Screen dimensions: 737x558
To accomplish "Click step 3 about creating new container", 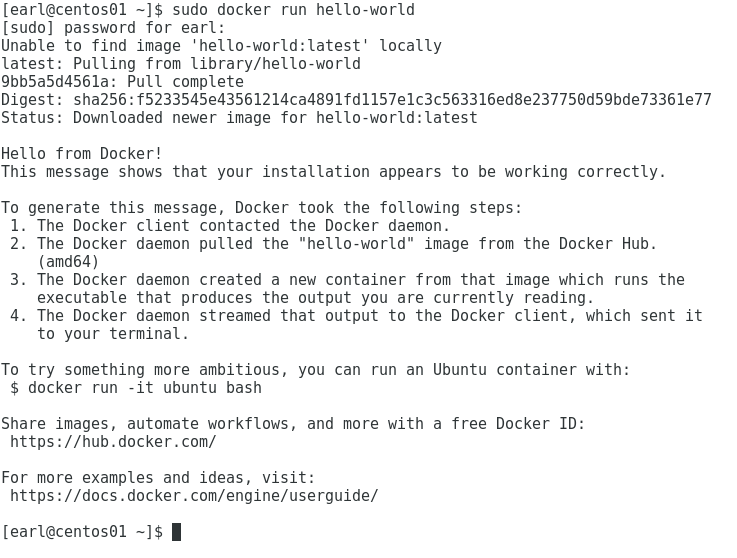I will coord(347,289).
